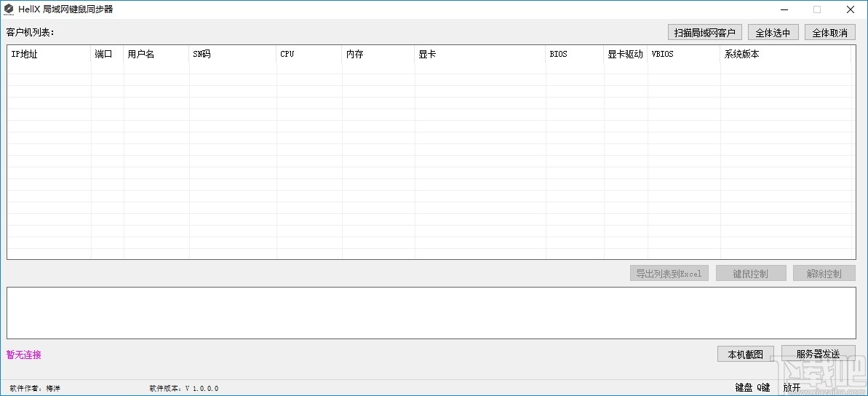Click 全体取消 button

pos(830,33)
